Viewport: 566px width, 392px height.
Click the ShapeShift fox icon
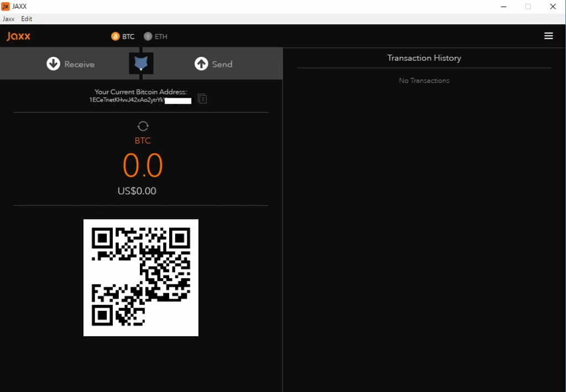141,63
